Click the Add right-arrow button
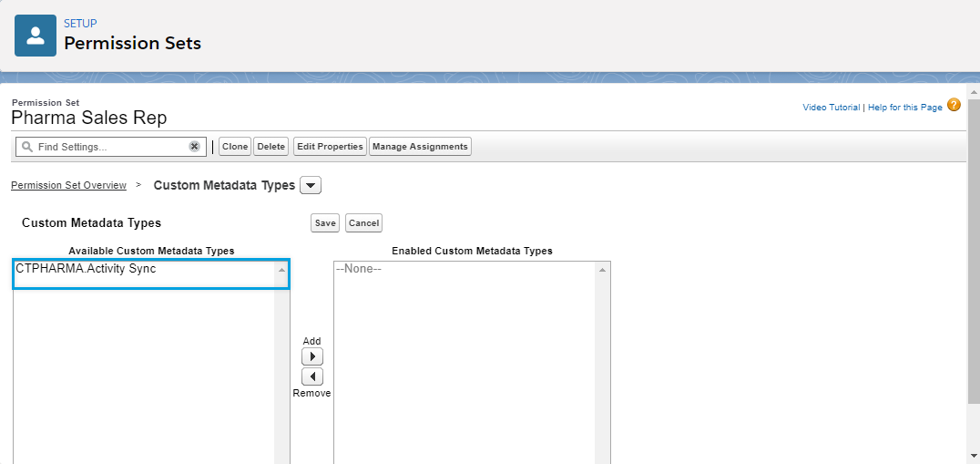This screenshot has width=980, height=464. [x=311, y=356]
